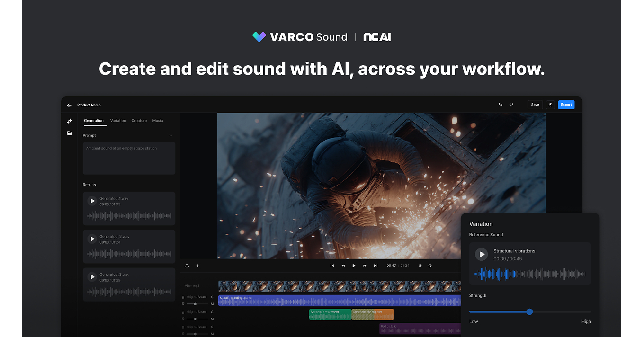The image size is (644, 337).
Task: Click the rewind transport button
Action: coord(343,266)
